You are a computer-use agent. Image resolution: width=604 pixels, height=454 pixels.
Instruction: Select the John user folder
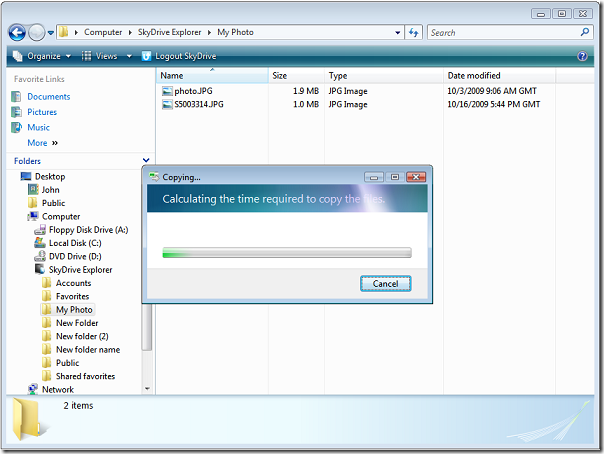[x=50, y=190]
